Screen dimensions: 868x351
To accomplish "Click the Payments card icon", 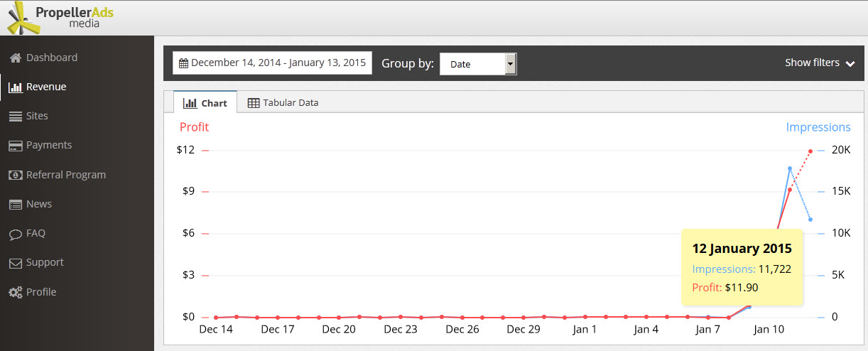I will (15, 146).
